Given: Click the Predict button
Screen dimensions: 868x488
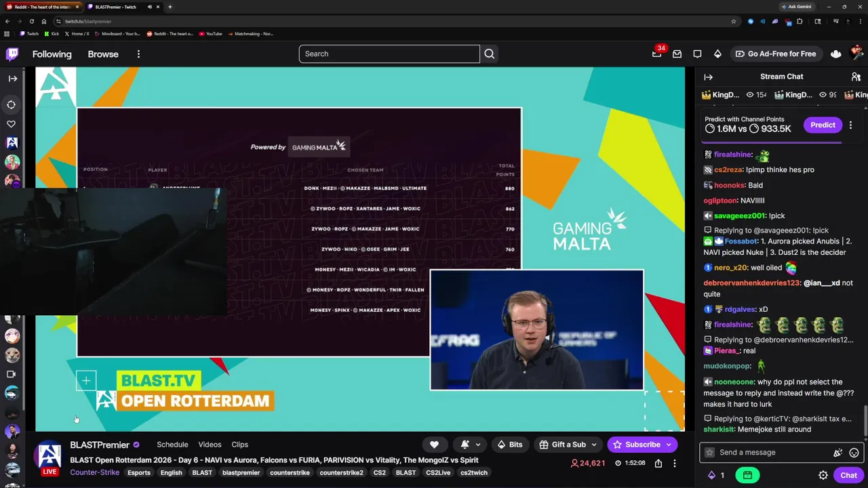Looking at the screenshot, I should [x=823, y=125].
